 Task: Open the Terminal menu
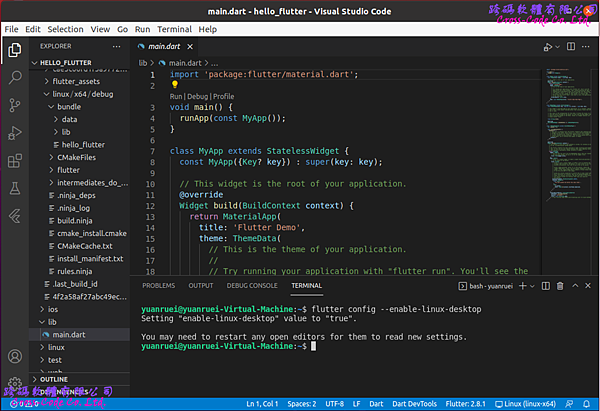pyautogui.click(x=172, y=30)
